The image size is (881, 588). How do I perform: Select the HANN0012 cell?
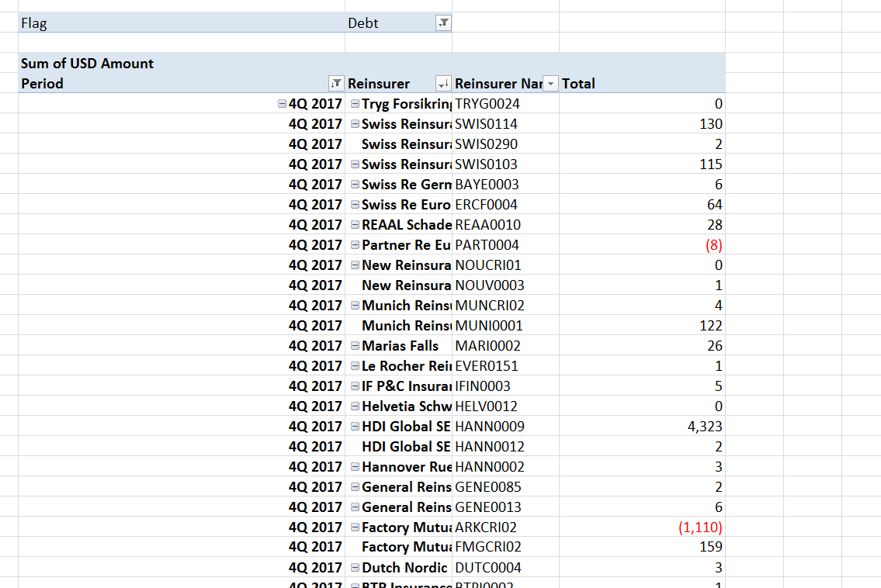[505, 447]
